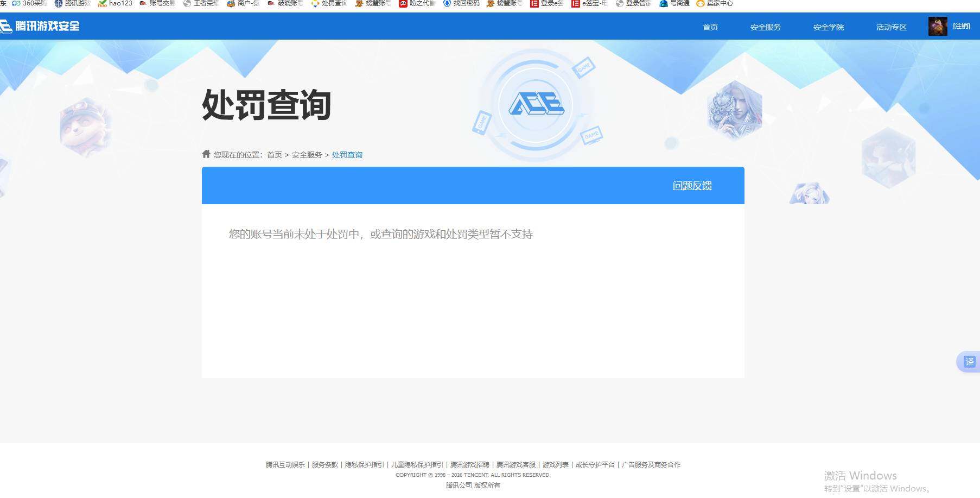Switch to the 安全服务 menu
Viewport: 980px width, 498px height.
pos(765,27)
